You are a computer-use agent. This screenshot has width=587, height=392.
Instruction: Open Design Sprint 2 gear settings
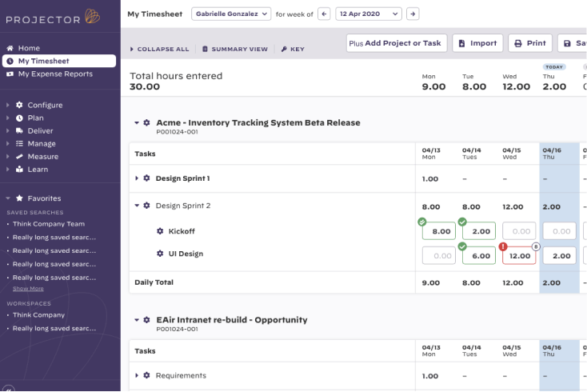tap(147, 205)
